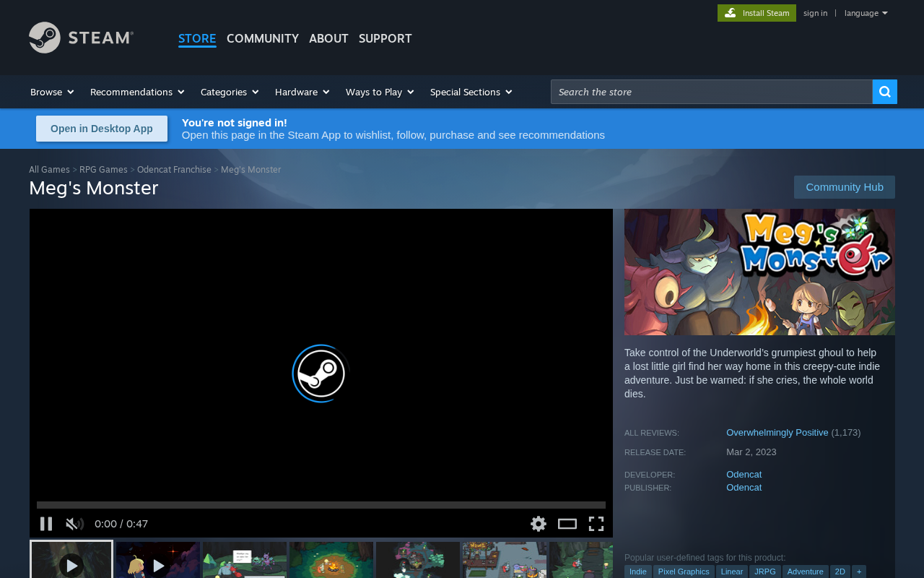The width and height of the screenshot is (924, 578).
Task: Expand the Categories dropdown
Action: pyautogui.click(x=230, y=92)
